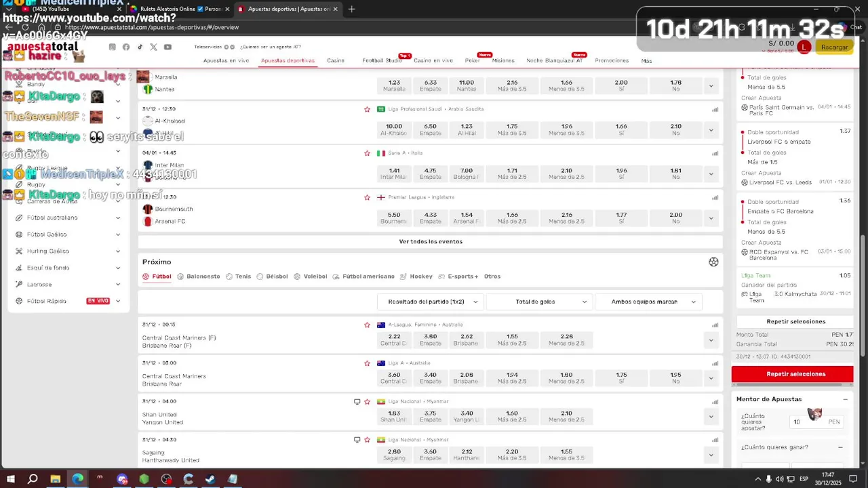Viewport: 868px width, 488px height.
Task: Expand Fútbol Rápido sidebar category
Action: click(117, 301)
